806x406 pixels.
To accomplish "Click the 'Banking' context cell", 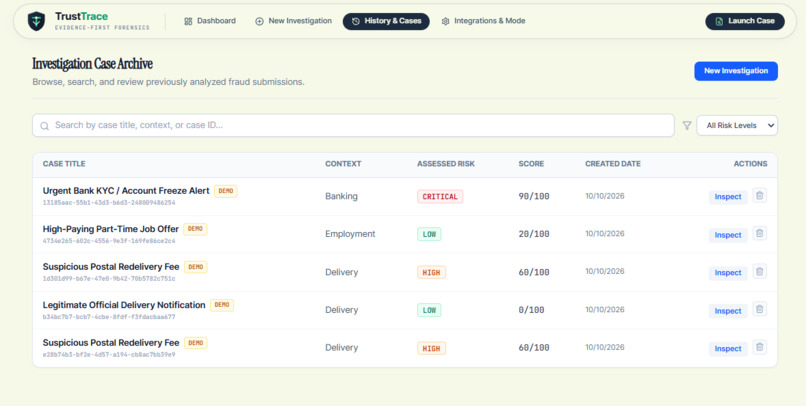I will pyautogui.click(x=341, y=196).
